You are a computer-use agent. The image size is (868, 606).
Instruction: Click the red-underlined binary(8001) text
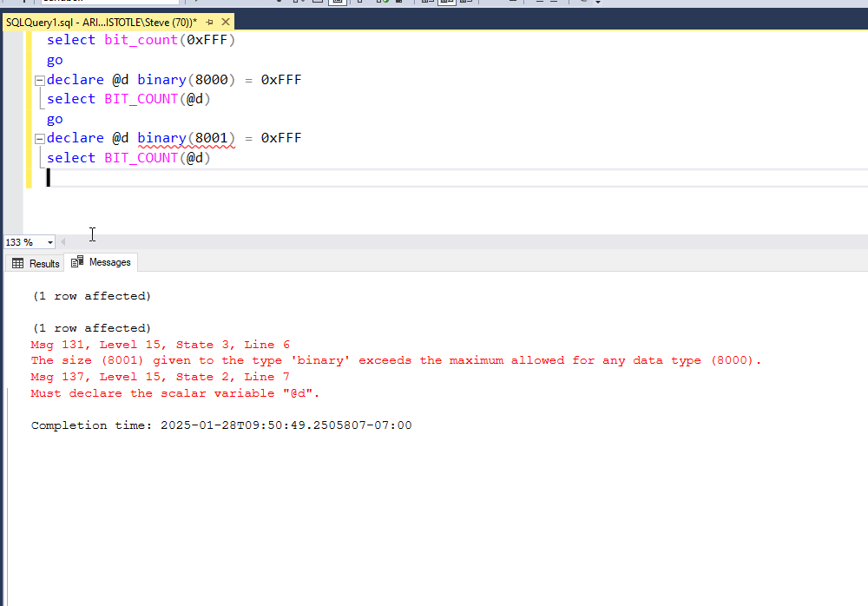(186, 138)
